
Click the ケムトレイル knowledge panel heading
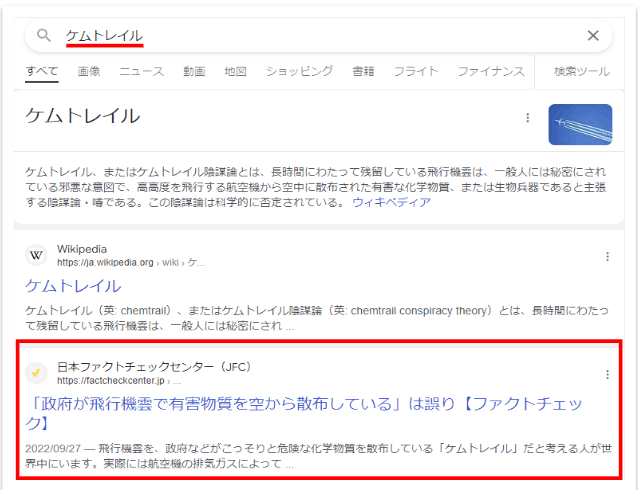point(83,116)
